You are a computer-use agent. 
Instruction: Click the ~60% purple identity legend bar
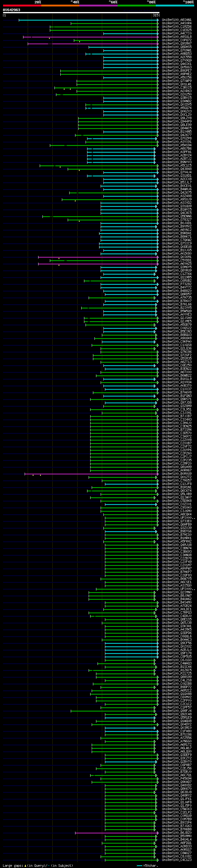pyautogui.click(x=98, y=6)
